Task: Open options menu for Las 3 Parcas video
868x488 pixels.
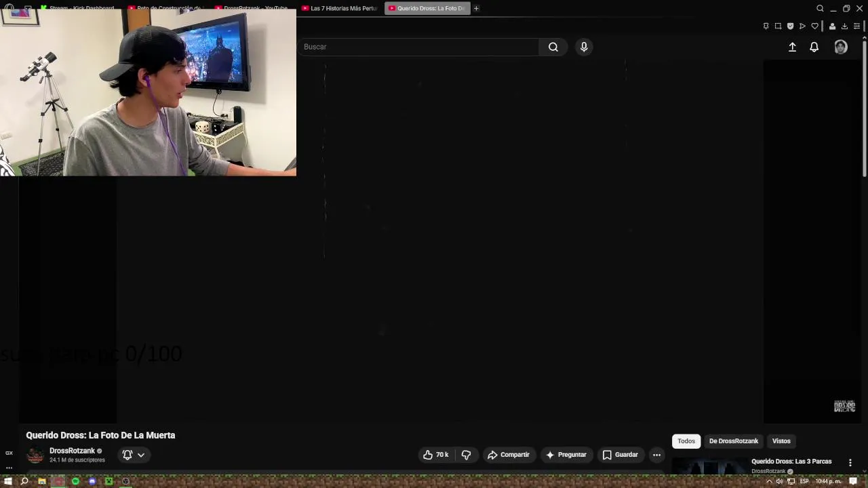Action: point(850,462)
